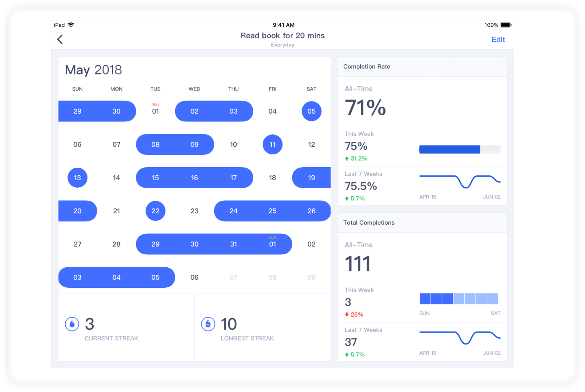Tap the Total Completions Last 7 Weeks line chart
The width and height of the screenshot is (585, 392).
pos(460,338)
